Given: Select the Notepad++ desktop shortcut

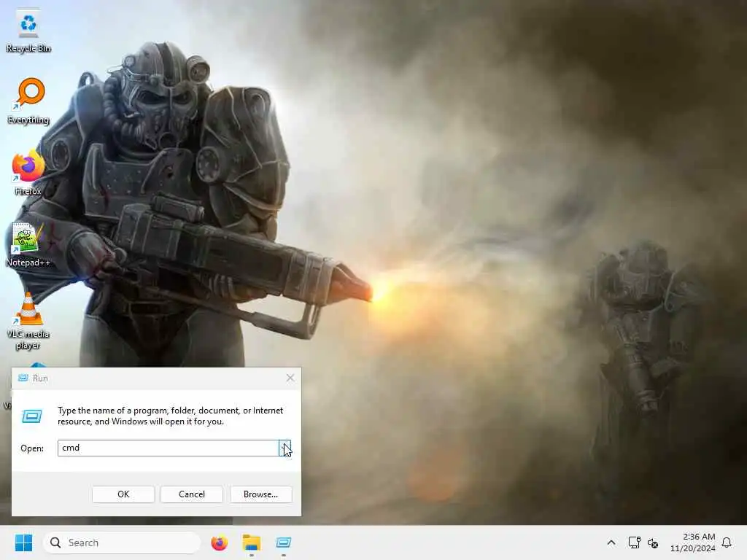Looking at the screenshot, I should (28, 244).
